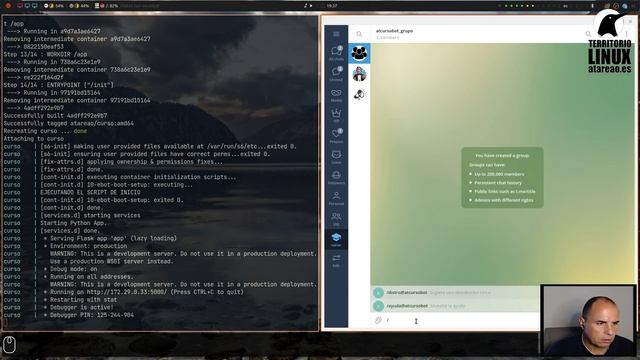Image resolution: width=640 pixels, height=360 pixels.
Task: Click 'EJECUTANDO EL SCRIPT DE INICIO' terminal line
Action: 90,192
